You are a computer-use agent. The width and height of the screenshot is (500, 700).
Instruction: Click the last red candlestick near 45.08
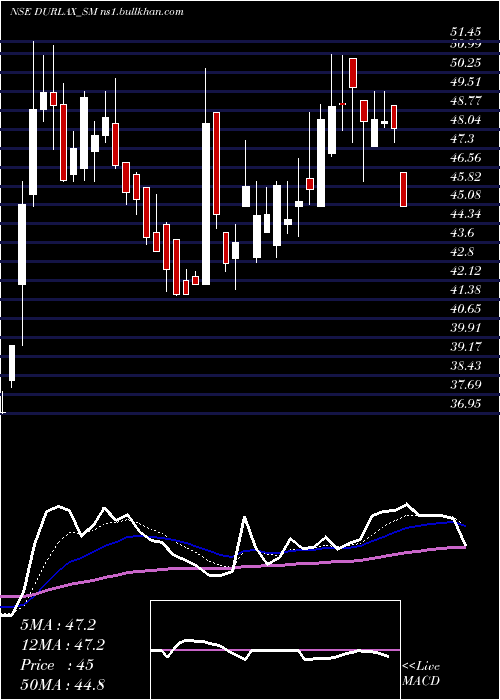[x=404, y=189]
